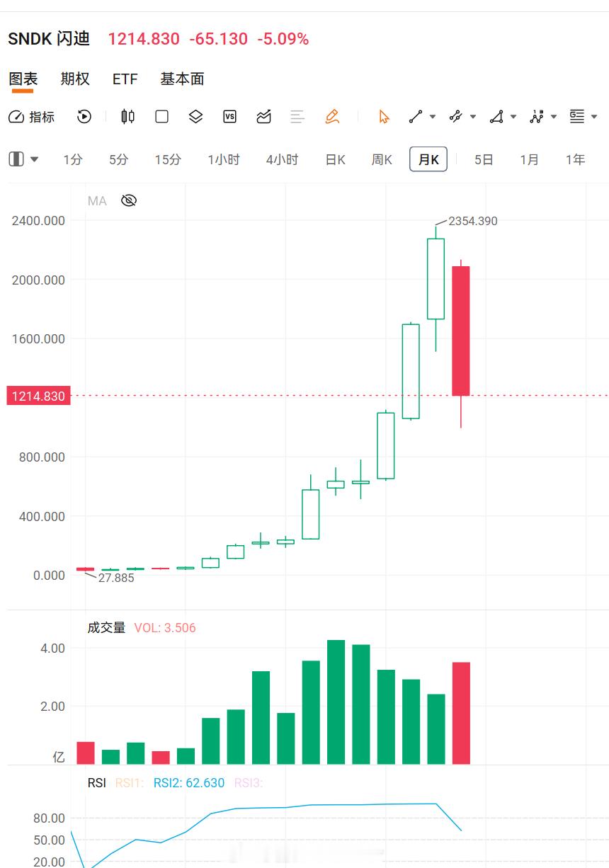Click the replay playback icon

(84, 117)
